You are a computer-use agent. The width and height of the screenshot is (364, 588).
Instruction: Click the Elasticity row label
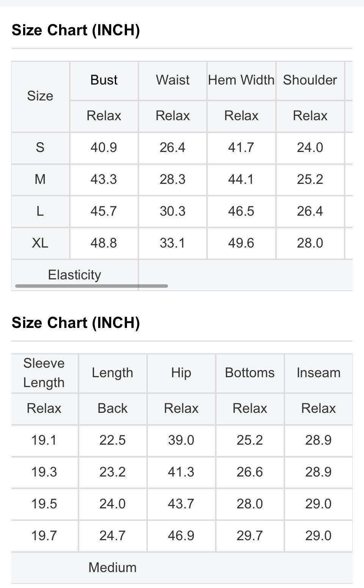point(75,275)
